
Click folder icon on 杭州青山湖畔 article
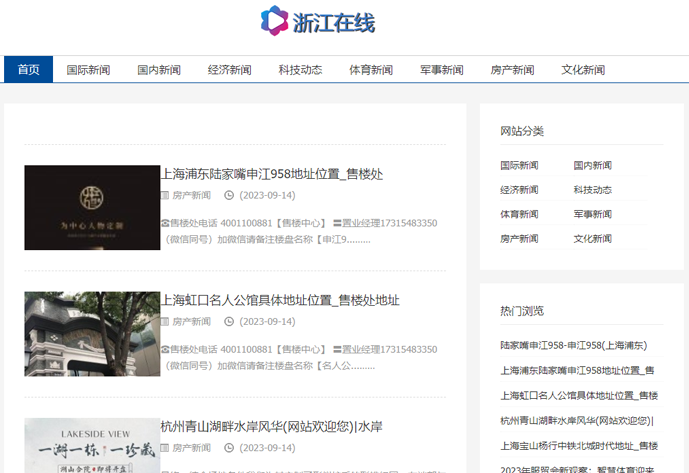(165, 448)
